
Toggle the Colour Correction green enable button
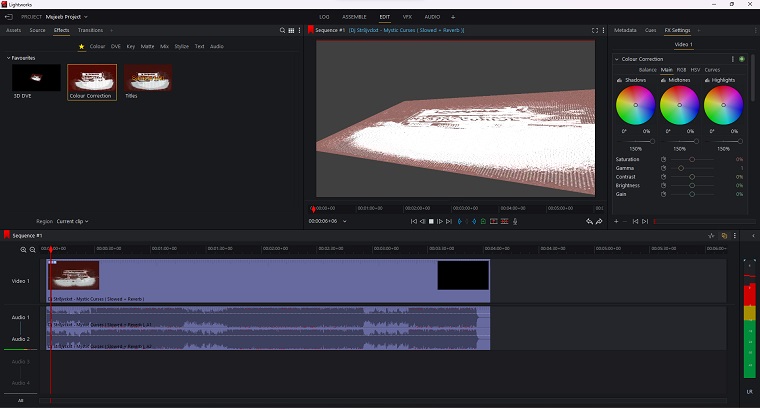coord(742,59)
